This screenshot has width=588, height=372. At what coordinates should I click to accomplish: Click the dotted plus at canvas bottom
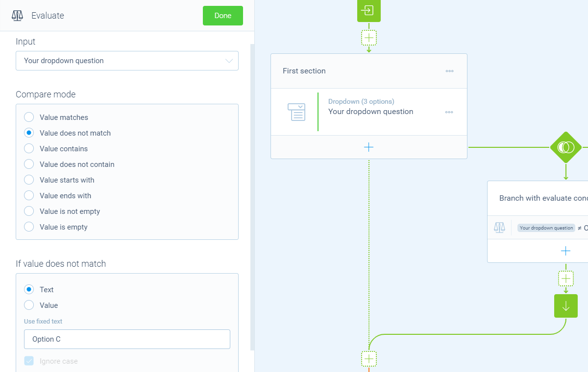pyautogui.click(x=369, y=359)
